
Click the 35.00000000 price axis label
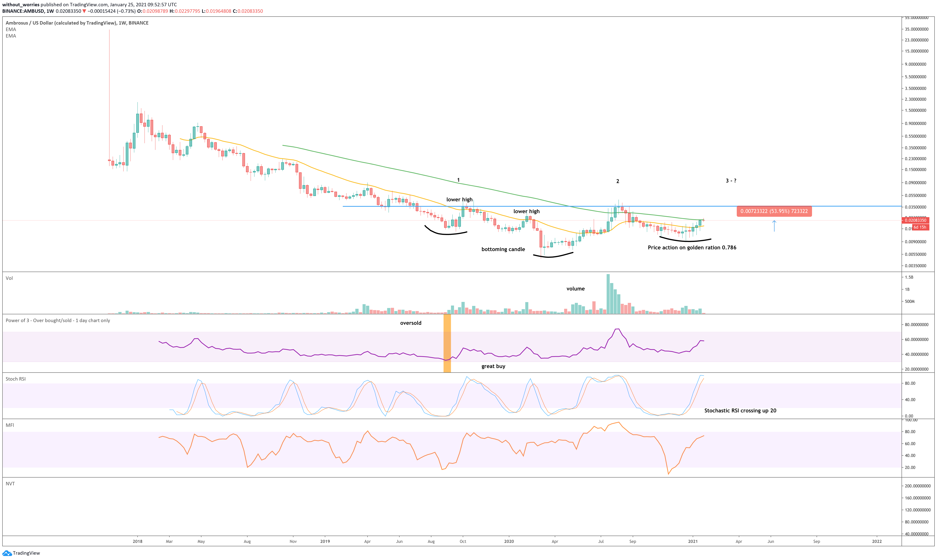916,29
